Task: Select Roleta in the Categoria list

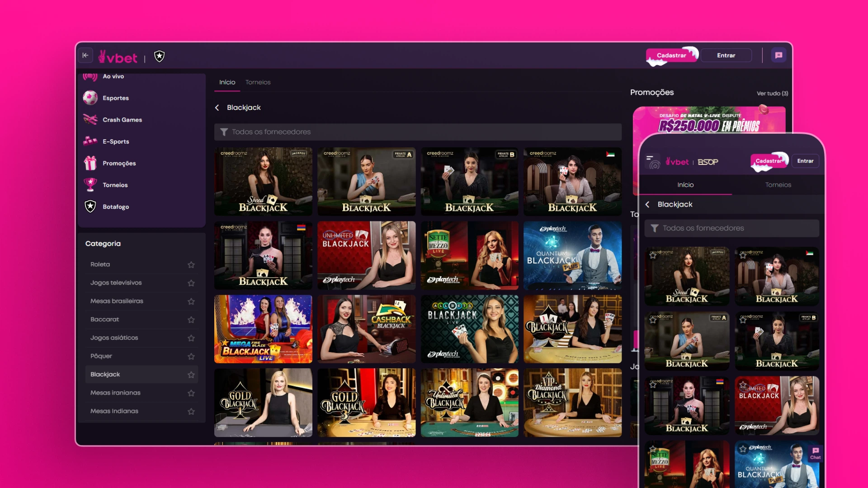Action: coord(100,264)
